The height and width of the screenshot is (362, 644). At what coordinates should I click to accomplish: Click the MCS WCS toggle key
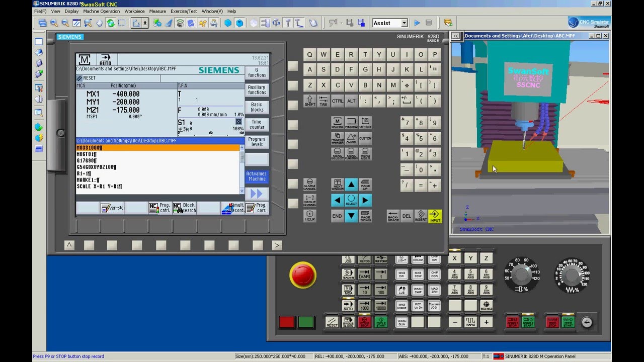click(x=486, y=305)
